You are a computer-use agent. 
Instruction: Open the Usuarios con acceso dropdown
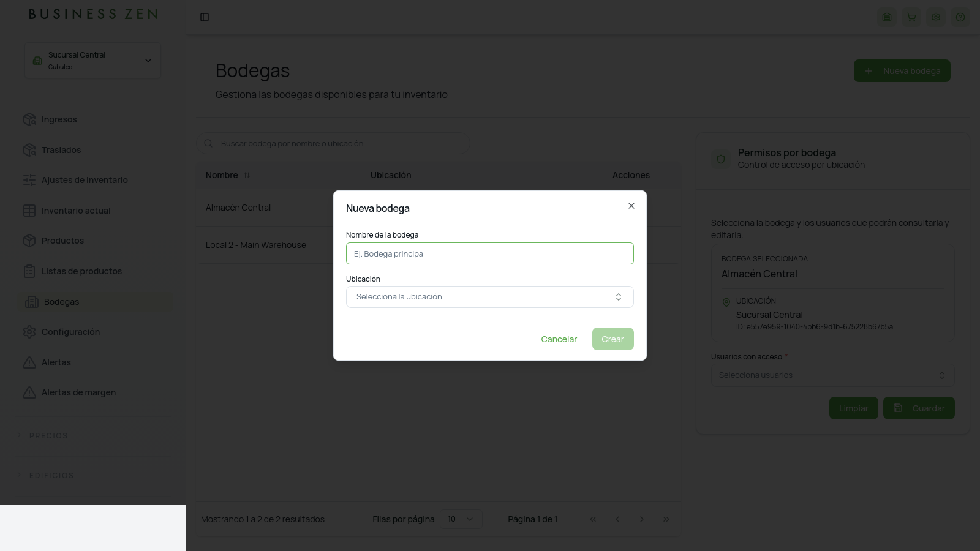tap(832, 375)
